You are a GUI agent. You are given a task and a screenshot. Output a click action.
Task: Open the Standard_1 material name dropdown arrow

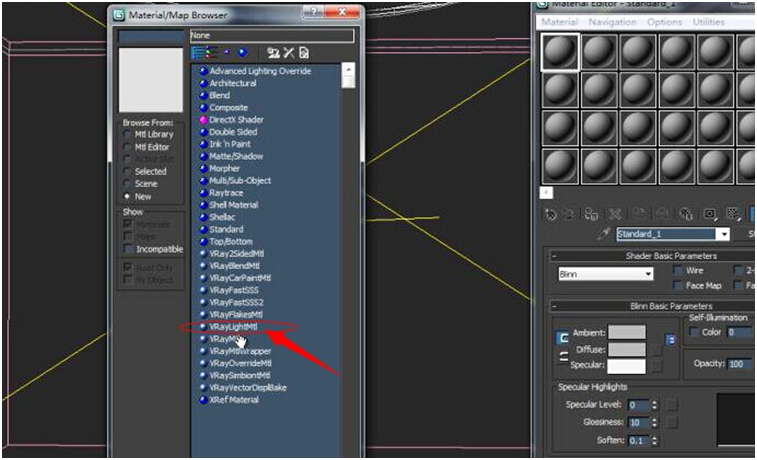click(x=723, y=234)
